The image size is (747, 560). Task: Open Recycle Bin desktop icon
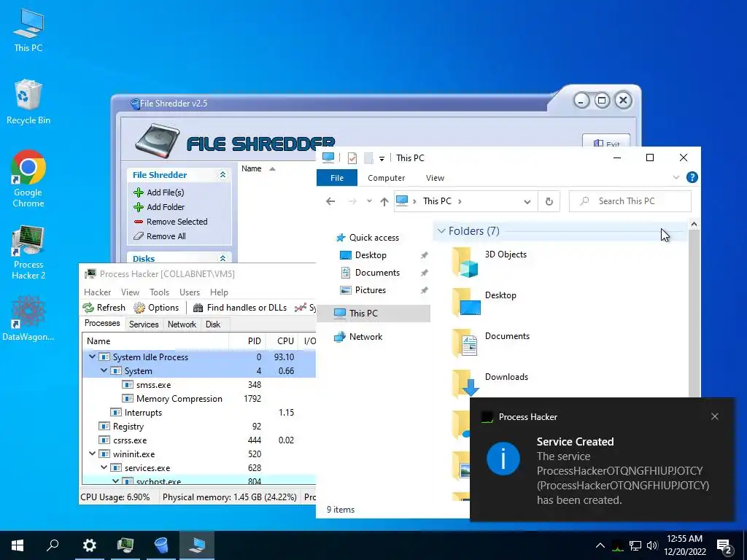[x=28, y=102]
